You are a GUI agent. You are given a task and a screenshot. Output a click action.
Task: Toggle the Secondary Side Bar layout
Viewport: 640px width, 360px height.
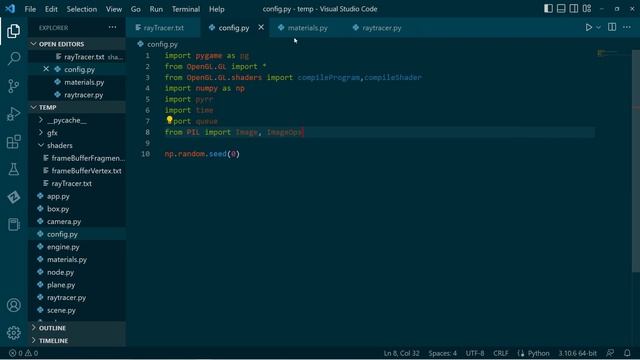coord(573,9)
